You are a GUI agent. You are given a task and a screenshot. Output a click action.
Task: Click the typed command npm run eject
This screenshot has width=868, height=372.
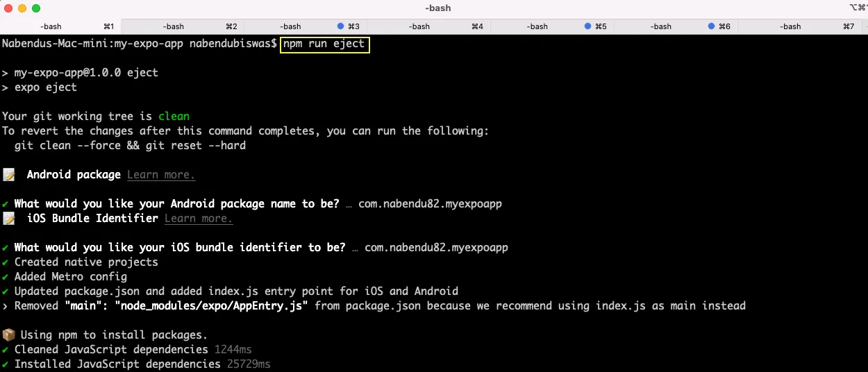click(x=324, y=44)
